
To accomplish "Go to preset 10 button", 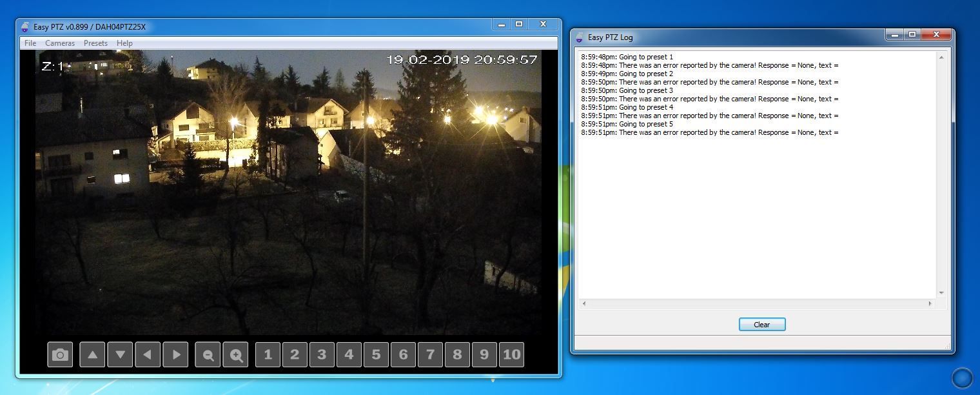I will point(511,355).
